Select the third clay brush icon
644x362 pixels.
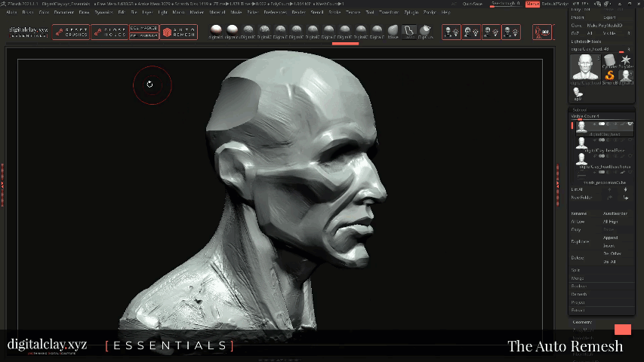pyautogui.click(x=248, y=30)
